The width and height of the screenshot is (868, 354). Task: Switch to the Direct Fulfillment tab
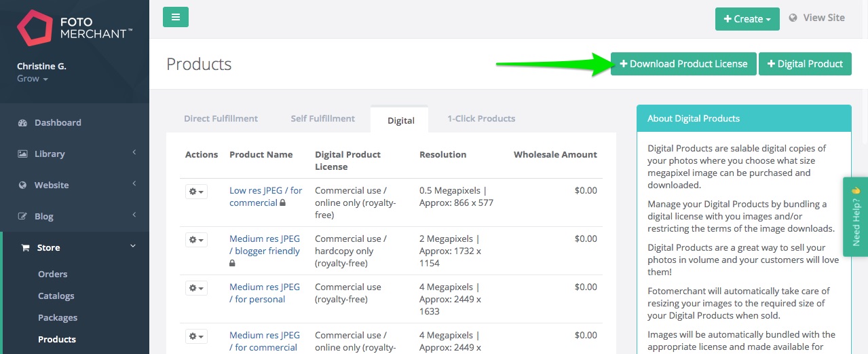(x=221, y=118)
